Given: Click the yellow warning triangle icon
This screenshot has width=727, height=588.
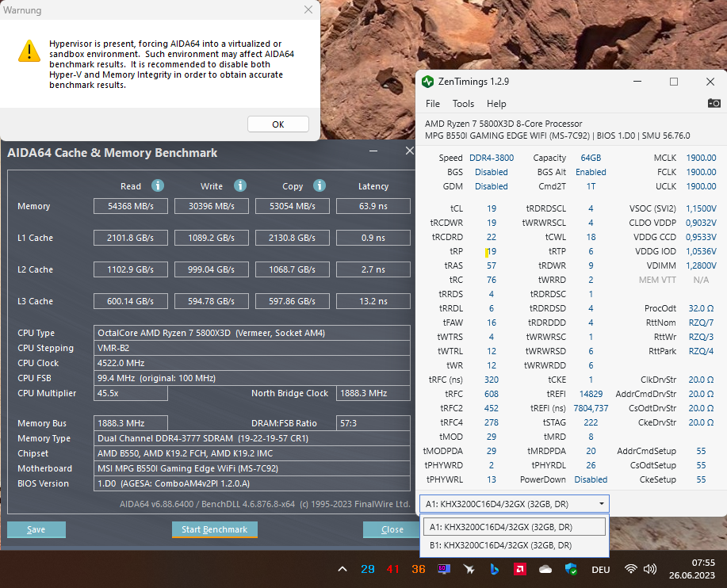Looking at the screenshot, I should [x=29, y=51].
